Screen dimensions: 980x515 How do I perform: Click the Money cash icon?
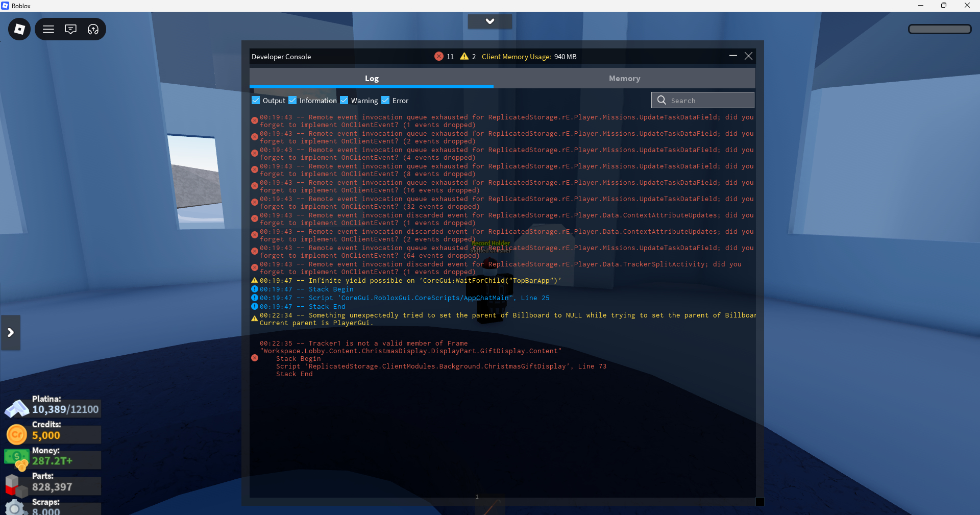point(17,458)
